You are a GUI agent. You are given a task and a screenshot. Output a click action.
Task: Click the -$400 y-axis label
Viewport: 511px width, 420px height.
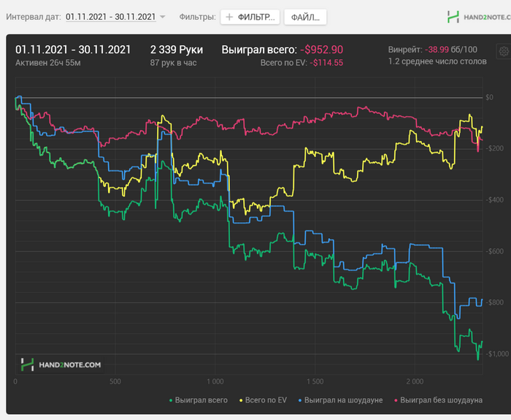pyautogui.click(x=494, y=200)
